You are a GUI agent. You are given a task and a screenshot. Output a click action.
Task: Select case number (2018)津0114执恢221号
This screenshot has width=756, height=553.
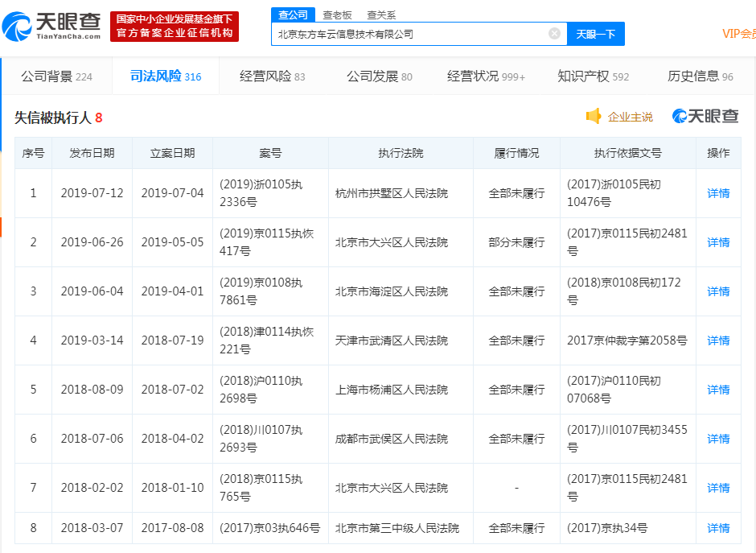pos(267,340)
